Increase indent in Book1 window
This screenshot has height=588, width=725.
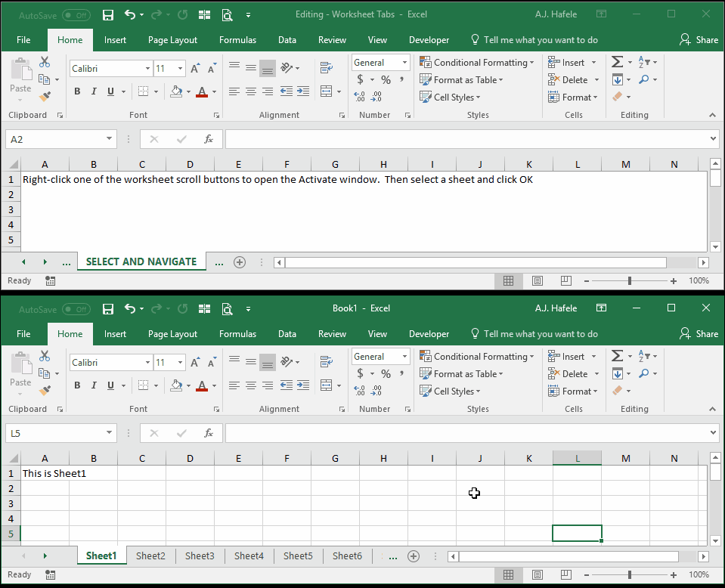click(x=303, y=385)
